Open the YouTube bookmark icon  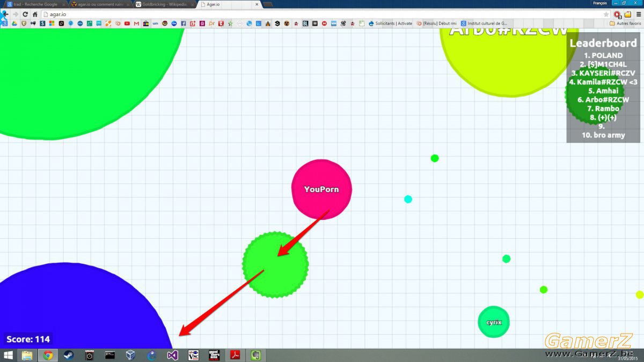[x=127, y=24]
